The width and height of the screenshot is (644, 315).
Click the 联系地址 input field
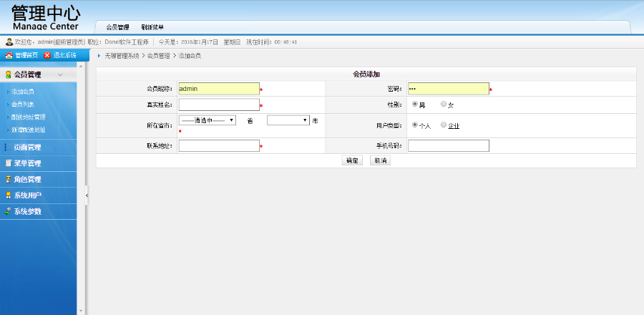point(219,146)
